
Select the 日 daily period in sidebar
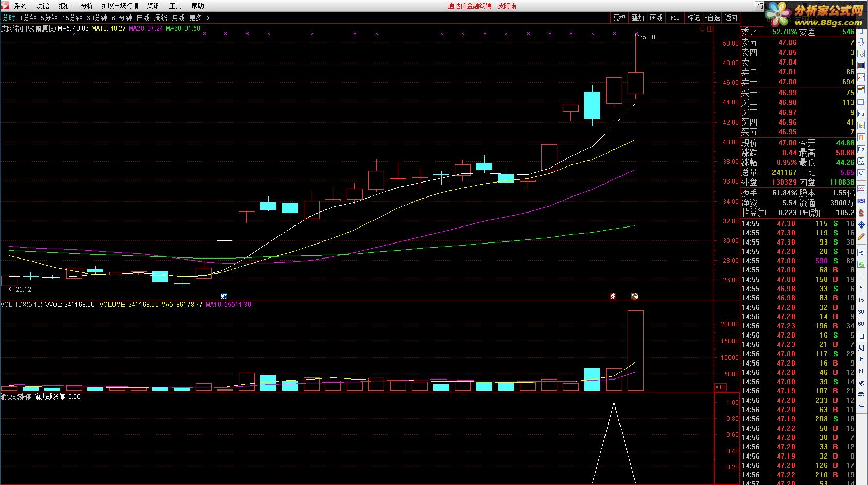[x=861, y=336]
